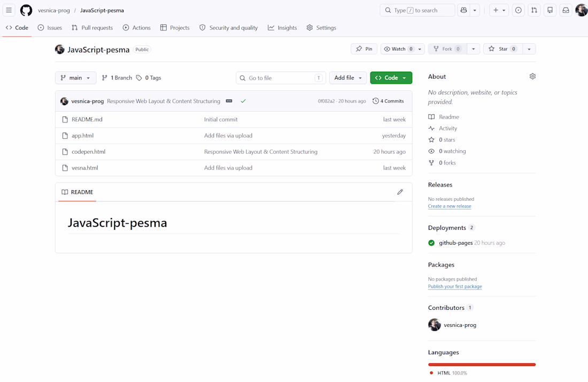
Task: Edit README with the pencil icon
Action: [x=400, y=192]
